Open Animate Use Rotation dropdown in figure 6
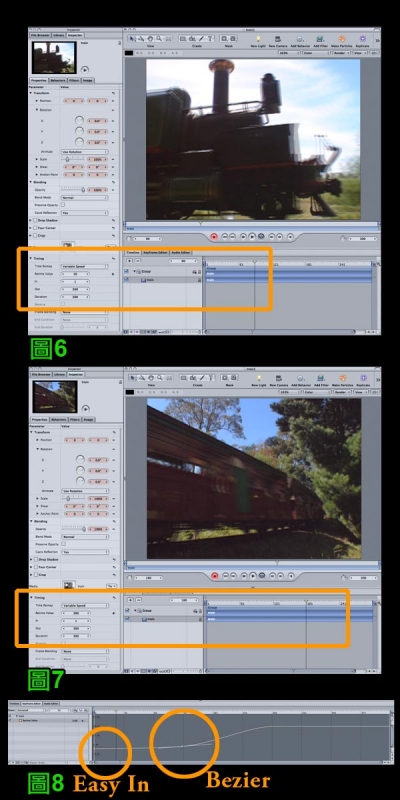 click(x=84, y=152)
